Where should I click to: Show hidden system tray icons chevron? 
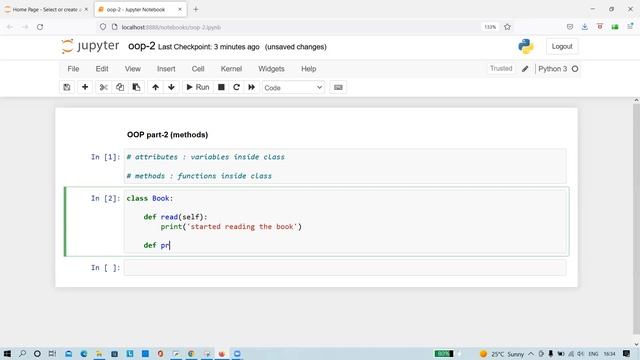click(x=531, y=354)
